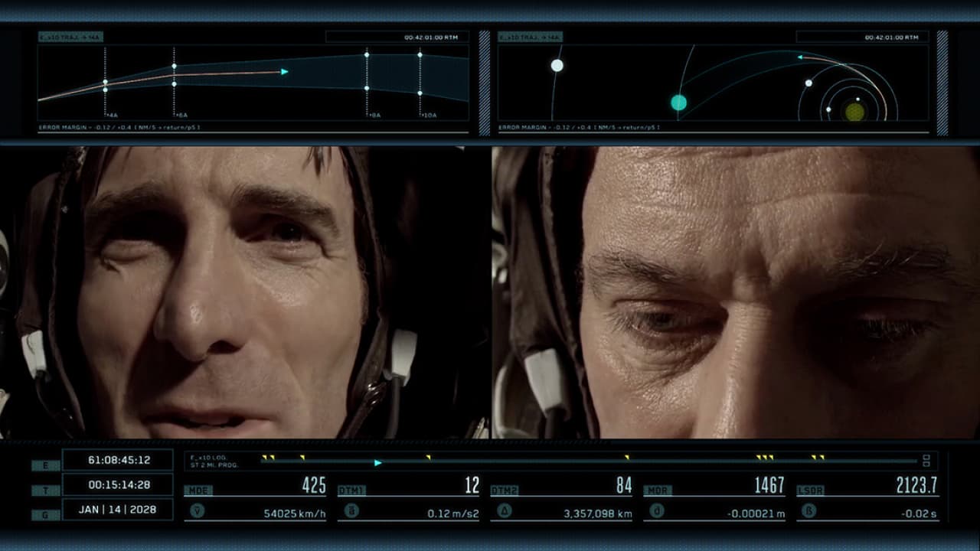Click the error margin text under orbit map
Screen dimensions: 980x551
[579, 127]
